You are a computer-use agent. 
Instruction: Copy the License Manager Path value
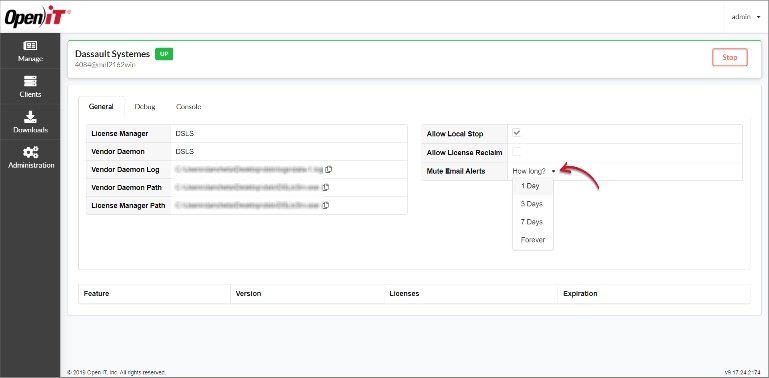325,205
